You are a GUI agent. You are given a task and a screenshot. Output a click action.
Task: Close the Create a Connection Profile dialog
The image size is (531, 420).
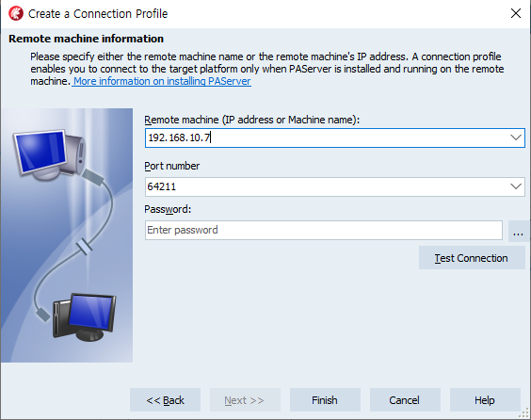pos(515,13)
